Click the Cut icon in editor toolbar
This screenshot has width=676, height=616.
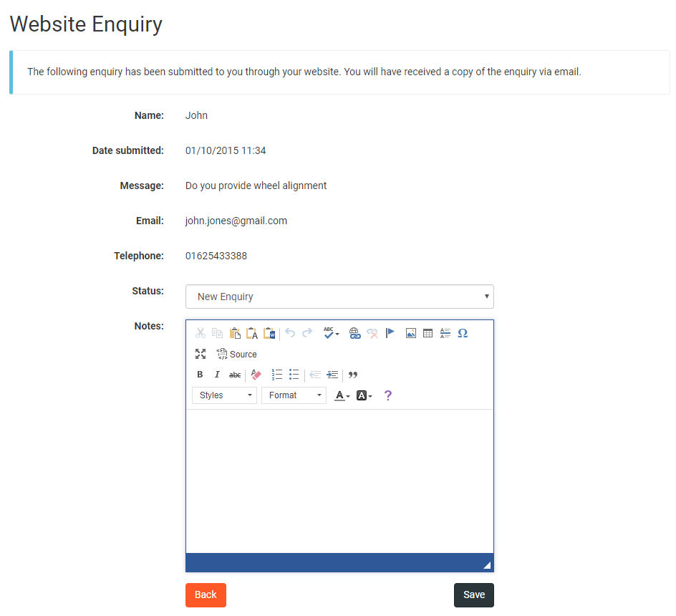(x=201, y=333)
